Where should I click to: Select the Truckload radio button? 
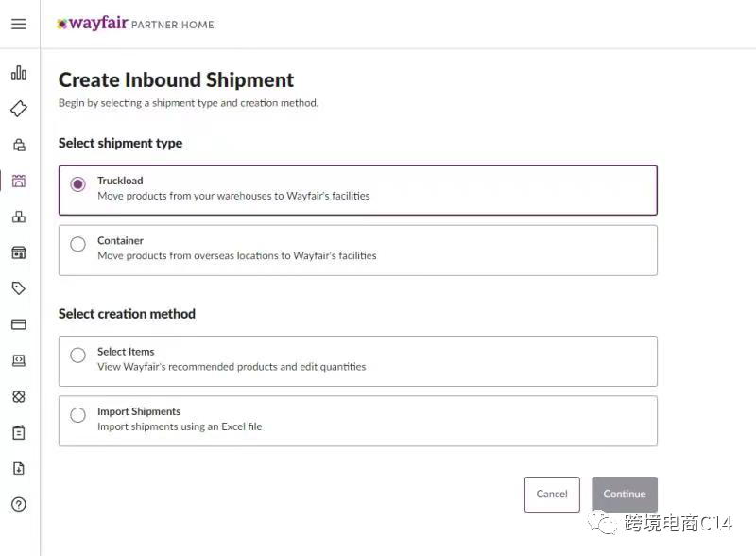[x=78, y=184]
